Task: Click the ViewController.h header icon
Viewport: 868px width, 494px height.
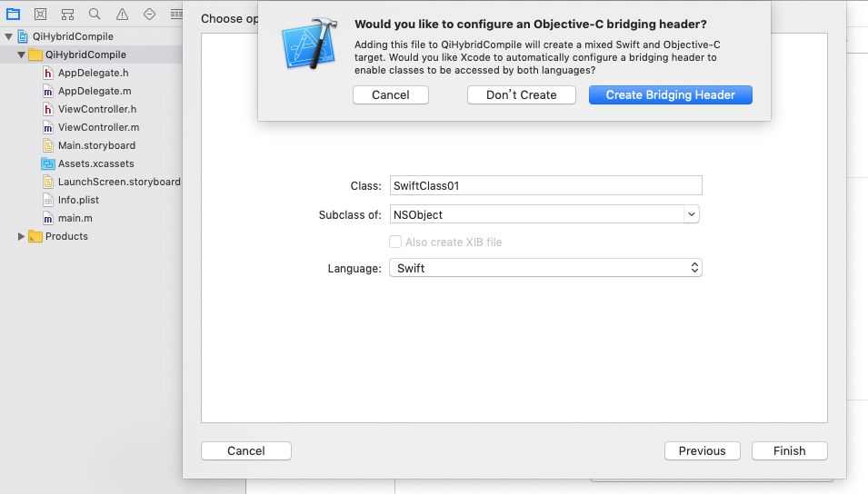Action: 48,110
